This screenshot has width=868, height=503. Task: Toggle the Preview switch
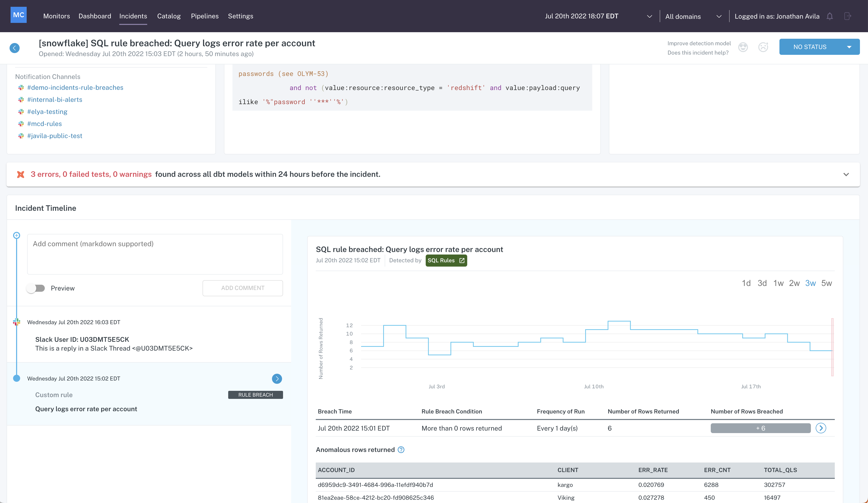click(x=36, y=288)
